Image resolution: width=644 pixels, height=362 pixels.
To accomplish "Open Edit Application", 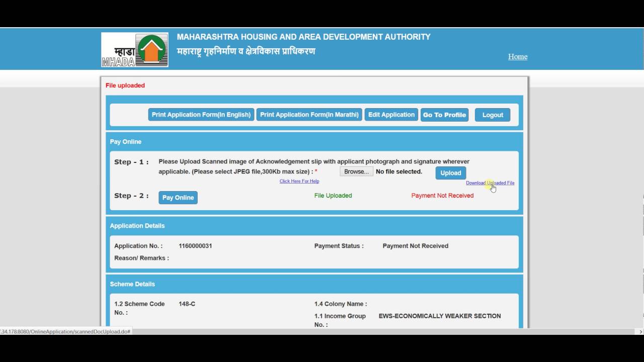I will (x=391, y=115).
